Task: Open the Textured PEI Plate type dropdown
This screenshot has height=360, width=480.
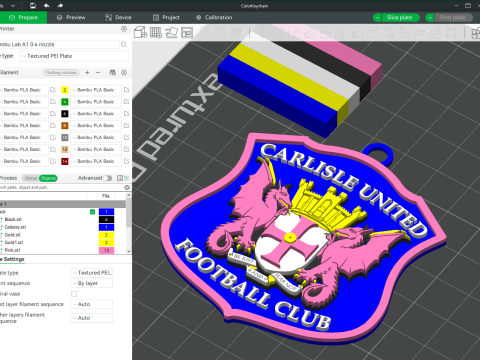Action: pyautogui.click(x=75, y=56)
